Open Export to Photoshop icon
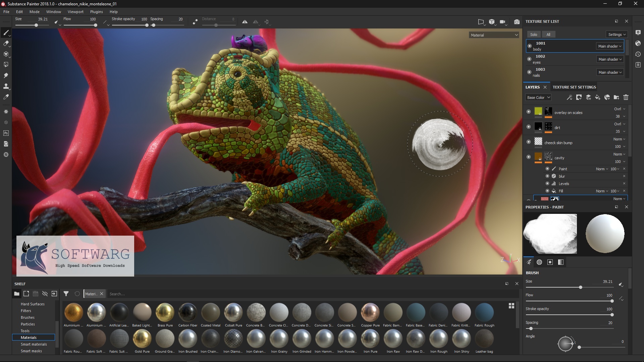Viewport: 644px width, 362px height. 6,133
